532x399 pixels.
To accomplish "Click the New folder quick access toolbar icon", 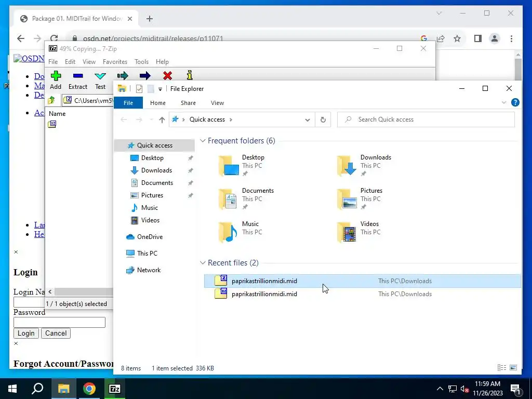I will tap(151, 89).
